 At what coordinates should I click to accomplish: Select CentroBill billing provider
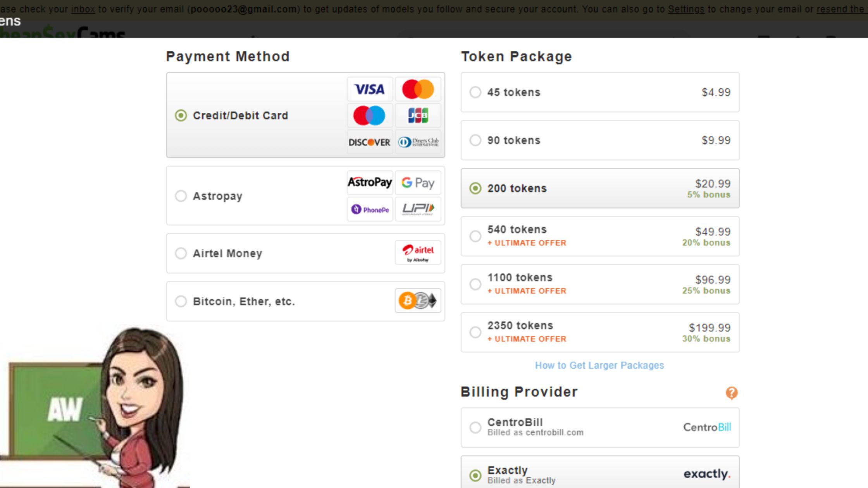click(x=600, y=427)
